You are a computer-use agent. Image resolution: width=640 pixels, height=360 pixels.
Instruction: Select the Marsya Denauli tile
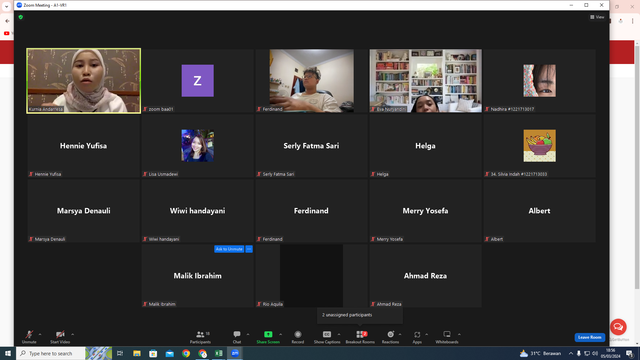pos(84,211)
